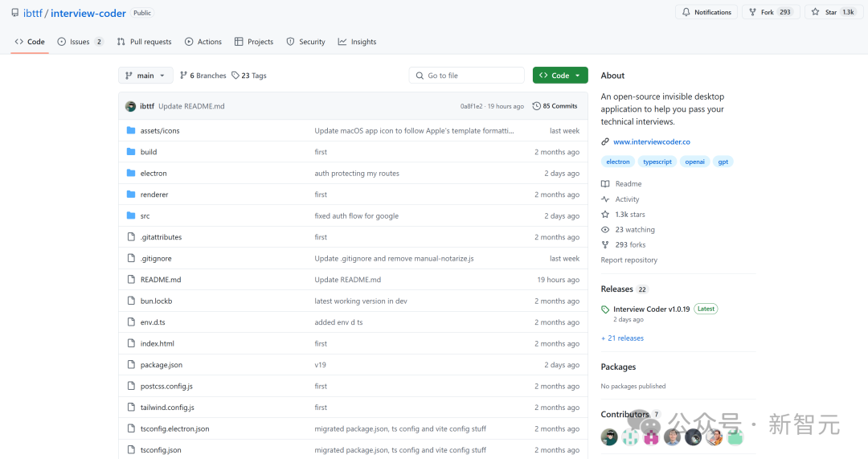Click the Notifications bell button
This screenshot has height=459, width=868.
(706, 12)
